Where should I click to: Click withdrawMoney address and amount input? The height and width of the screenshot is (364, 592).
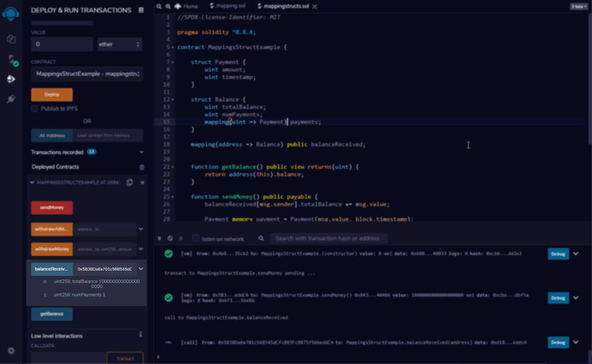[x=105, y=249]
